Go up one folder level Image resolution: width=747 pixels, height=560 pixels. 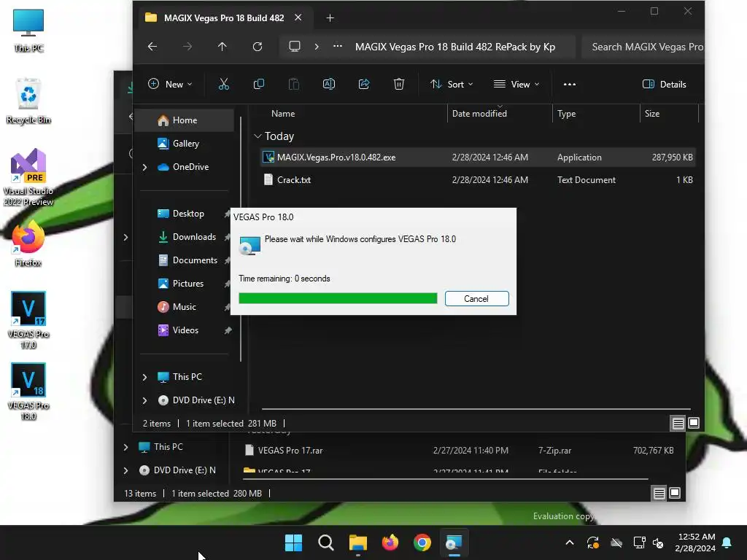[x=222, y=47]
